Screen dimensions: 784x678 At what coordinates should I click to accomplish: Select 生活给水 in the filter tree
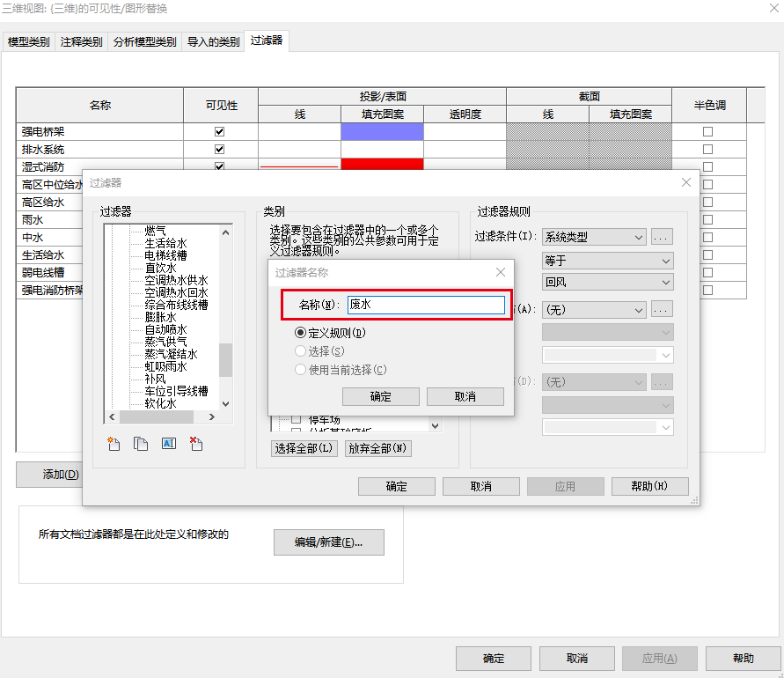click(x=165, y=244)
